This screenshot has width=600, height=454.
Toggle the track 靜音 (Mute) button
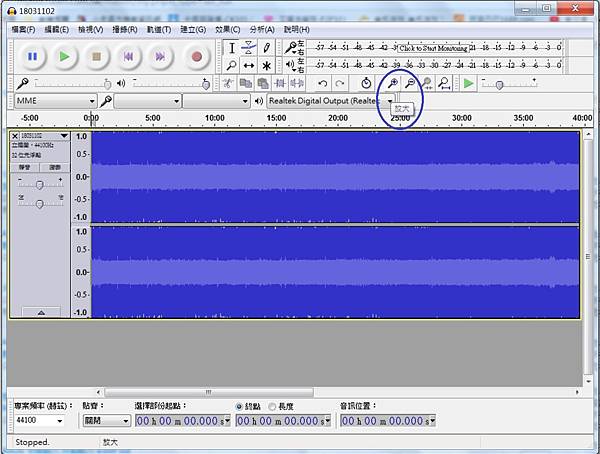[27, 167]
